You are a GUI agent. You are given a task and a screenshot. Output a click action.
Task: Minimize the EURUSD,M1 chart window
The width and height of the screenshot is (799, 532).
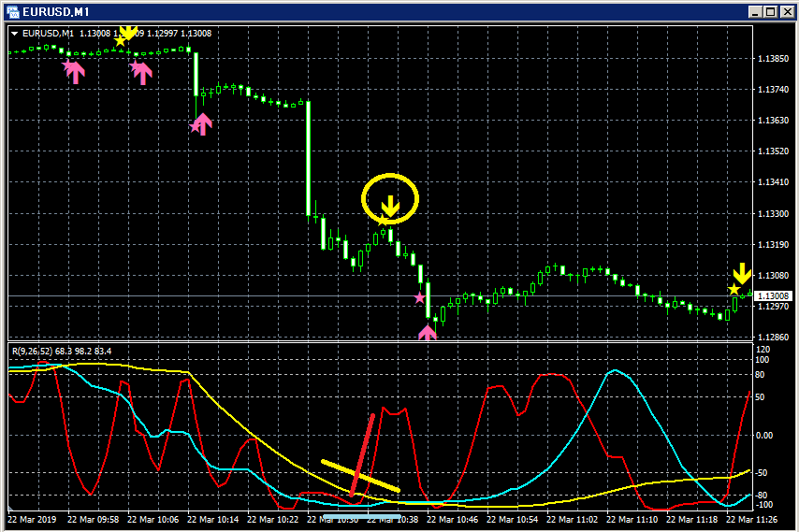pyautogui.click(x=756, y=12)
